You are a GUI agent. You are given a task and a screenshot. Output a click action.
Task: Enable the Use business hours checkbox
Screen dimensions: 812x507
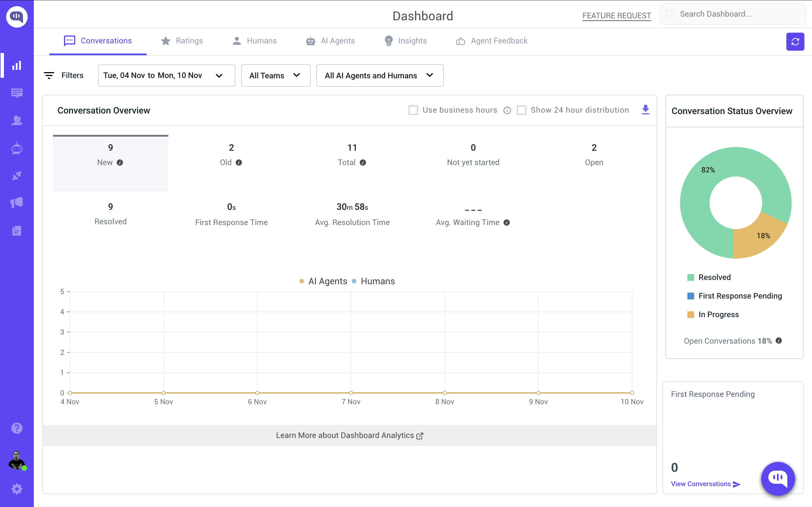click(x=413, y=110)
